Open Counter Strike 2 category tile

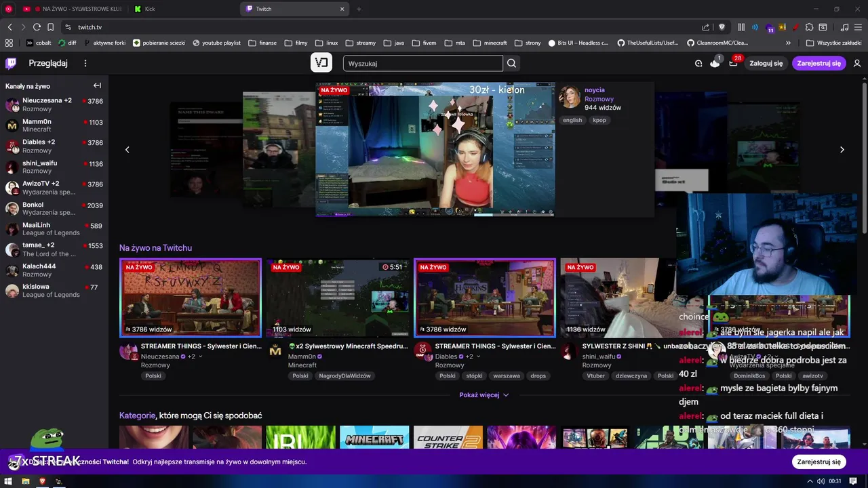pyautogui.click(x=448, y=437)
